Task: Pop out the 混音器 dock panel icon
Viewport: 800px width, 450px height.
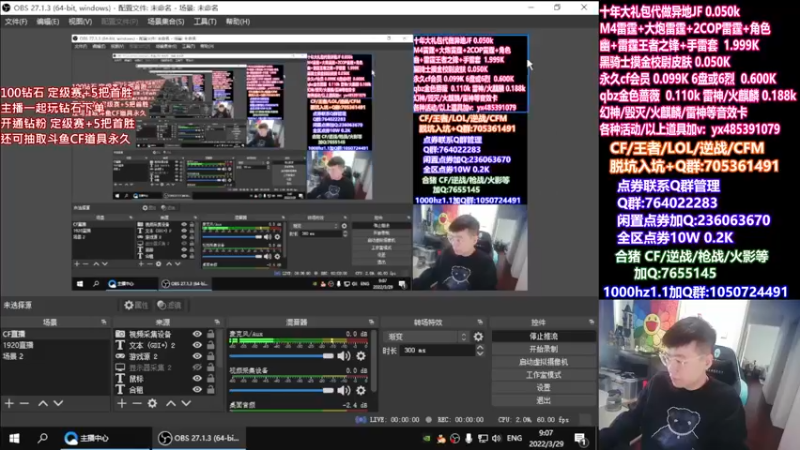Action: 371,322
